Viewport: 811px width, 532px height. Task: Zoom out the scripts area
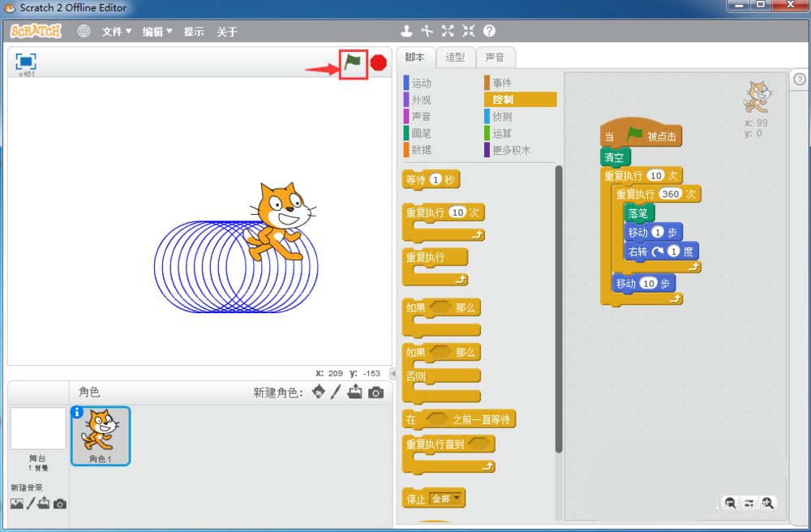(731, 503)
